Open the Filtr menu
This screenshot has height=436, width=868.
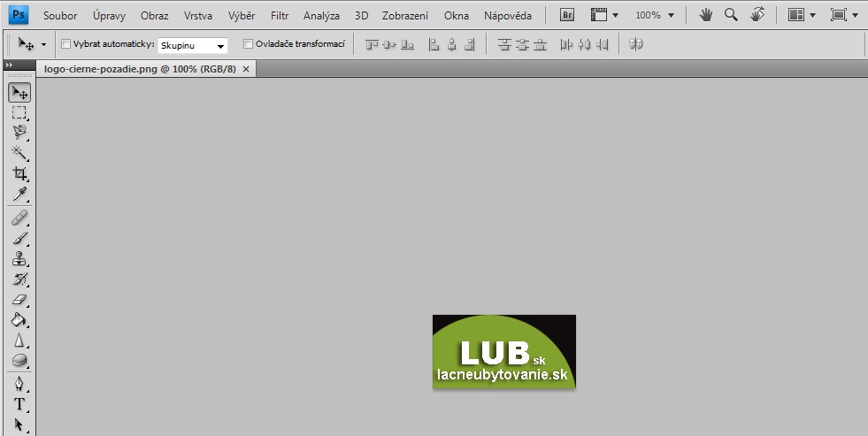[280, 16]
